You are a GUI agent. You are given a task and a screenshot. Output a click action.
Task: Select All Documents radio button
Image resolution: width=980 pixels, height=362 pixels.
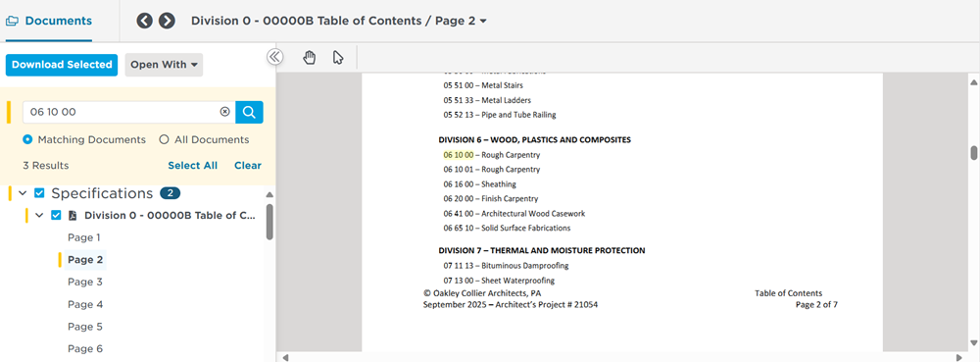pos(164,139)
